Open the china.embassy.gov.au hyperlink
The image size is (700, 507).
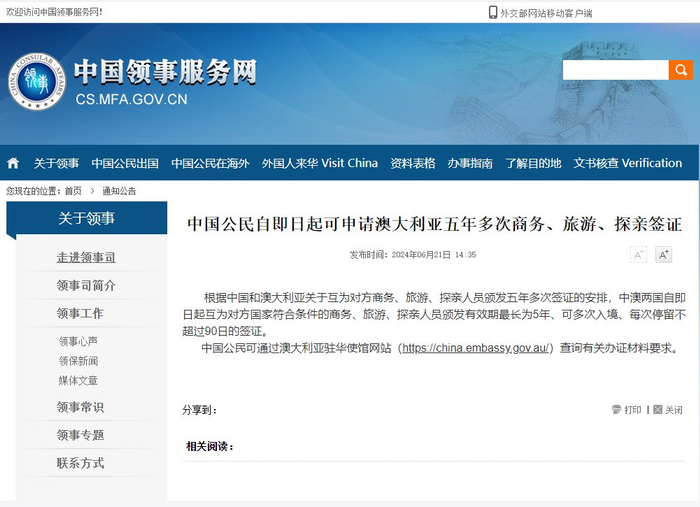point(475,348)
